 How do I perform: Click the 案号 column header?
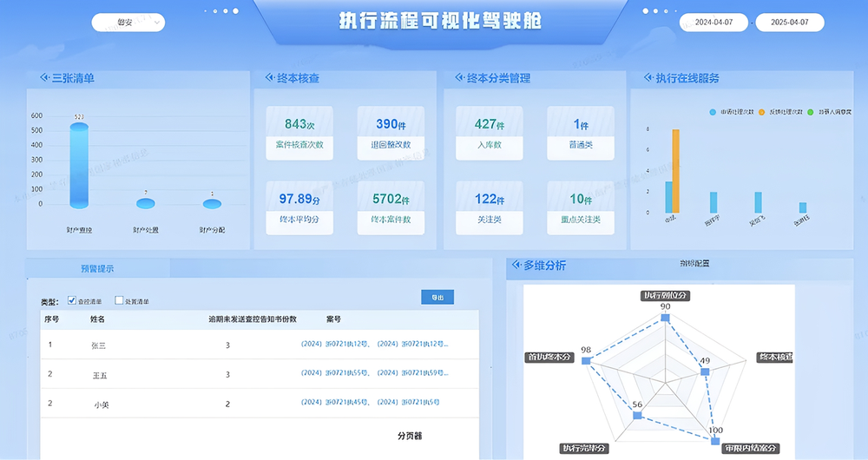pos(333,319)
